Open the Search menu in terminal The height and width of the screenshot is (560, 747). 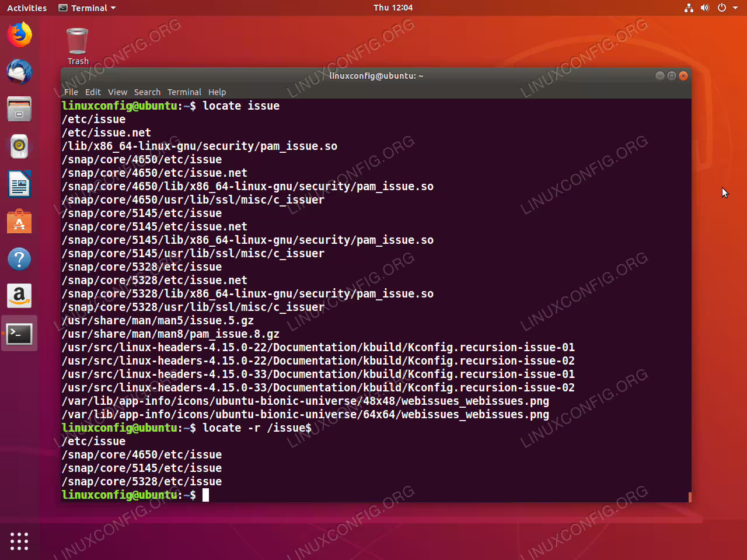147,92
